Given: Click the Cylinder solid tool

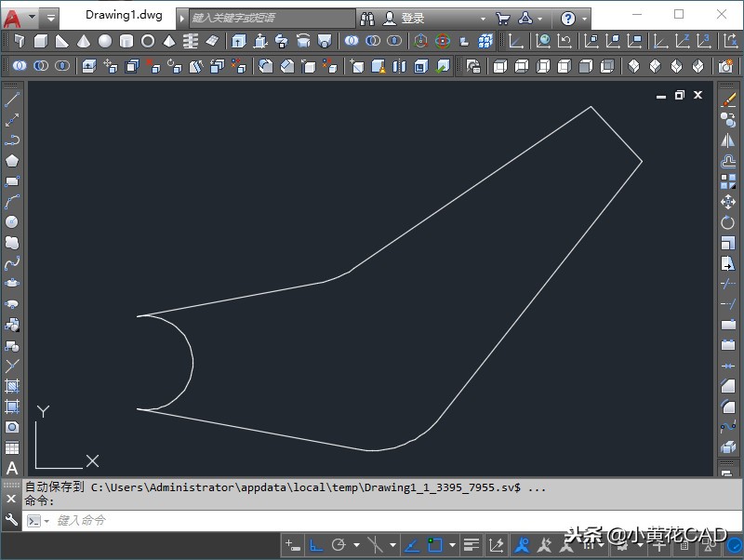Looking at the screenshot, I should [126, 41].
